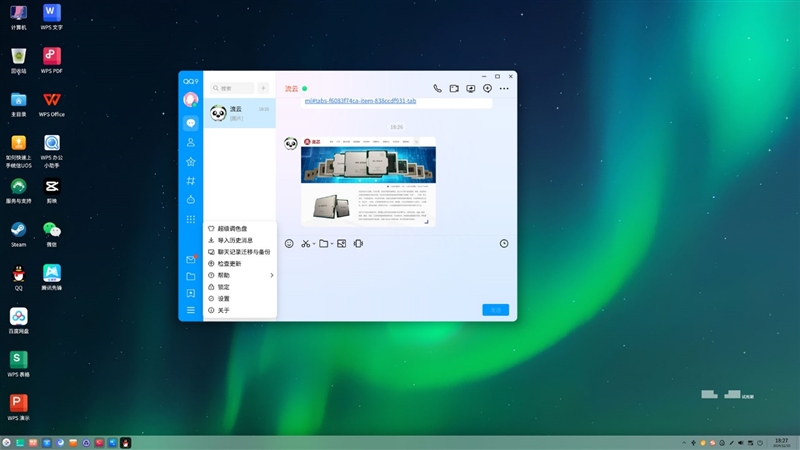Open dropdown arrow next to folder icon
Viewport: 800px width, 450px height.
[x=331, y=244]
